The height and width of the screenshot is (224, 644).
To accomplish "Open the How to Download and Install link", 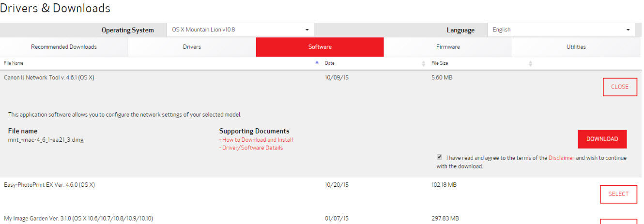I will click(x=257, y=140).
